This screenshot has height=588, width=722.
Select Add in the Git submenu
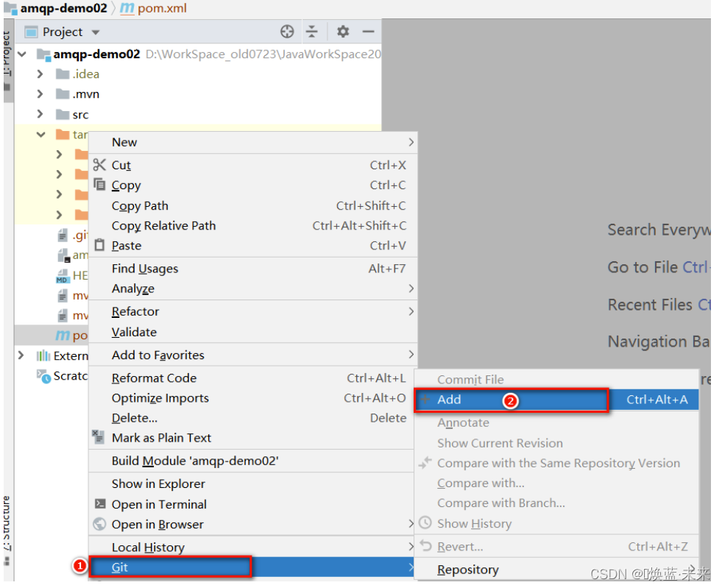449,400
